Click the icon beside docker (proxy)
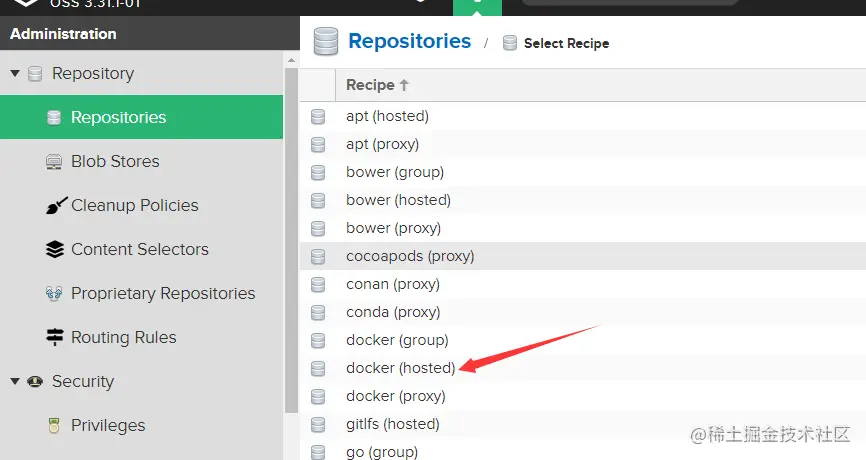 tap(318, 396)
